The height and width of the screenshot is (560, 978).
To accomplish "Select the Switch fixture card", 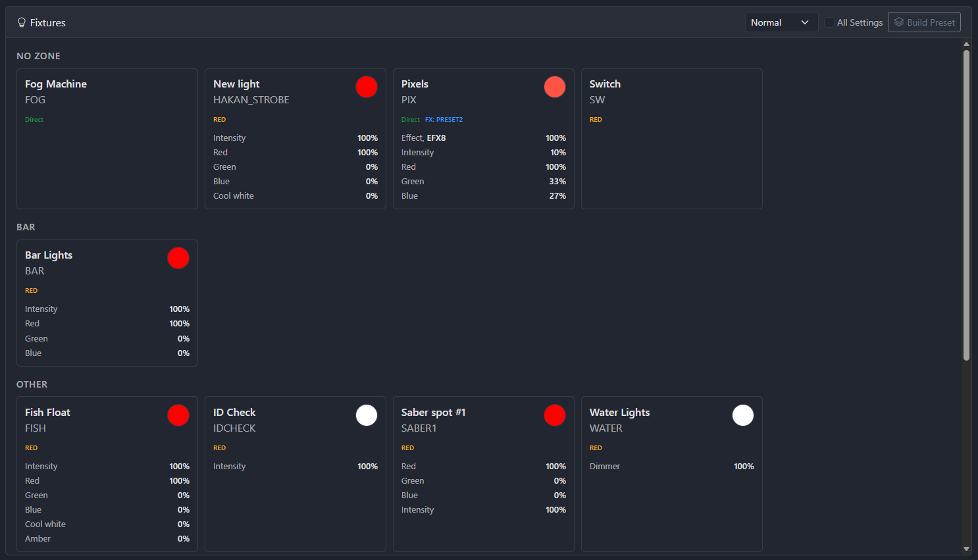I will (x=671, y=139).
